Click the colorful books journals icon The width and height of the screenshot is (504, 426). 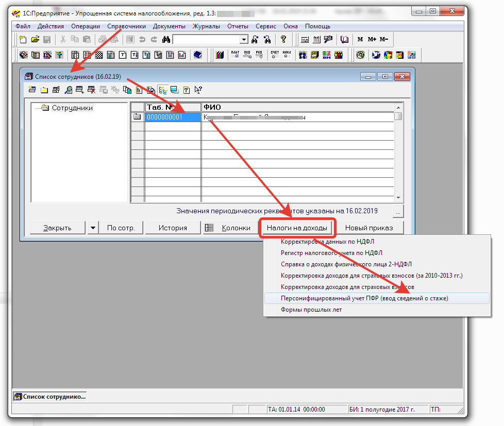220,55
